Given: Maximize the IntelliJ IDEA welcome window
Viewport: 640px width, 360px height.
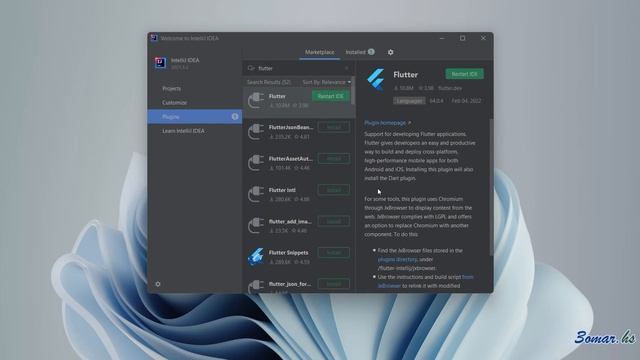Looking at the screenshot, I should tap(462, 38).
